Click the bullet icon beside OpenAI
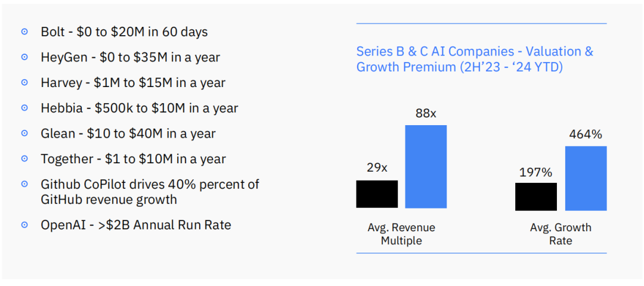This screenshot has width=644, height=286. click(x=24, y=225)
